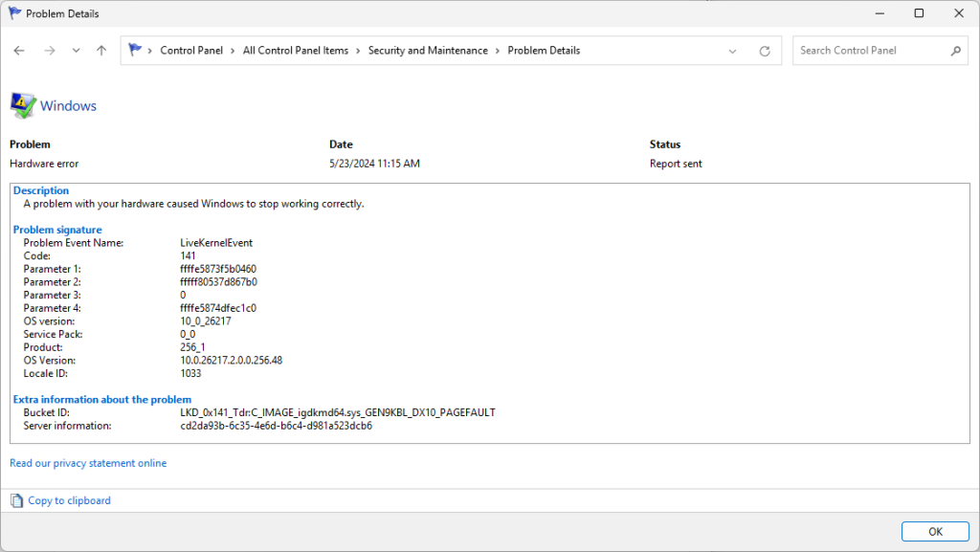Click the Copy to clipboard link
The height and width of the screenshot is (552, 980).
click(x=68, y=500)
